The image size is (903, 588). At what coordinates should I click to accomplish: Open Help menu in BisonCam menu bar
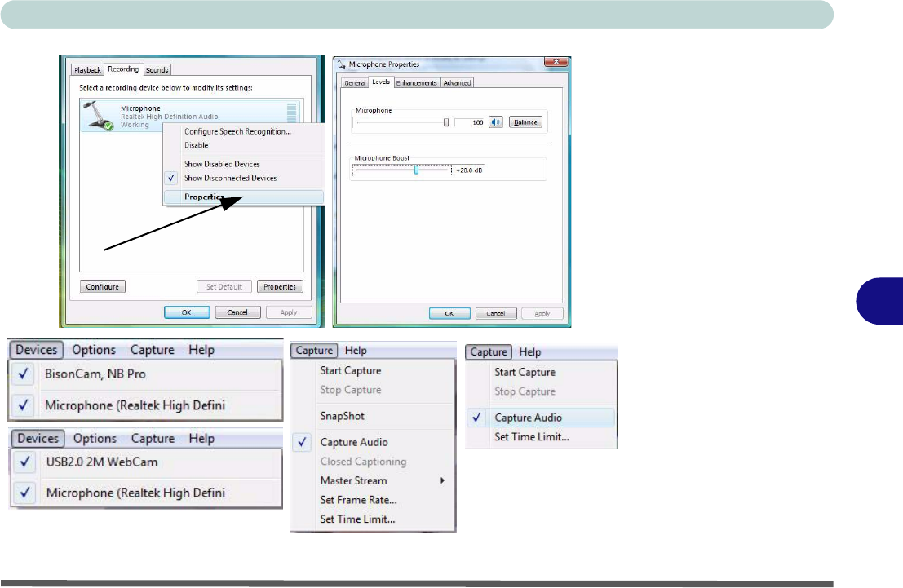(x=201, y=350)
